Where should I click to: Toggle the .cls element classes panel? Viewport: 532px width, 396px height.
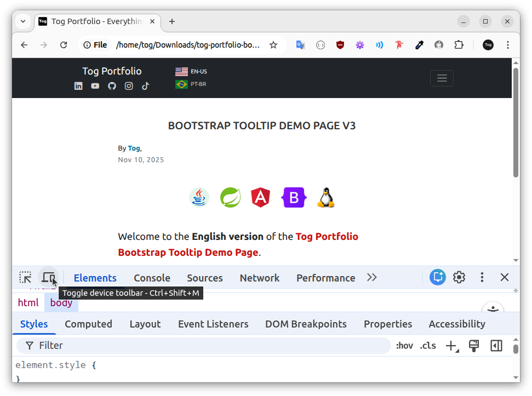click(428, 346)
